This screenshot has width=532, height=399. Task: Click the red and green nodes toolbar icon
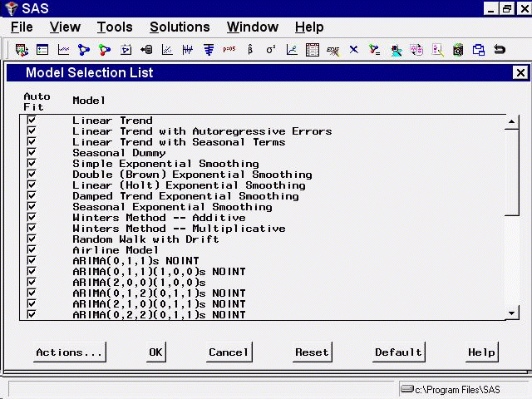pos(105,50)
